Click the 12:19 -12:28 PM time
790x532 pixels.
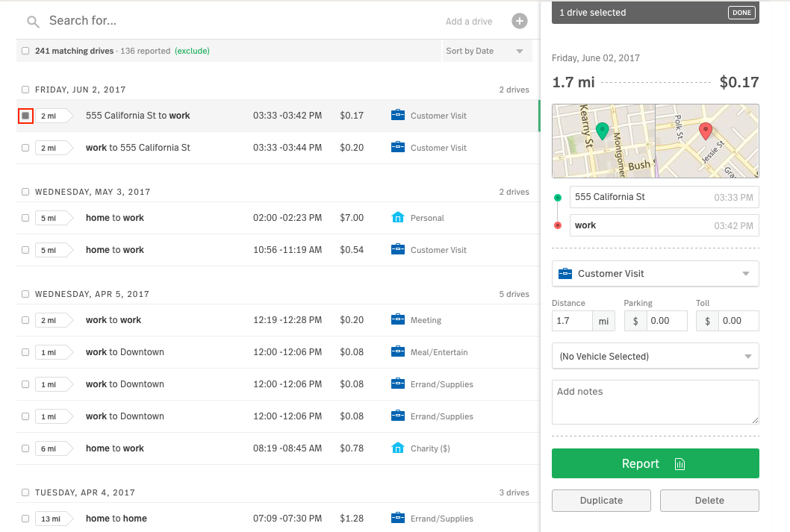tap(287, 319)
